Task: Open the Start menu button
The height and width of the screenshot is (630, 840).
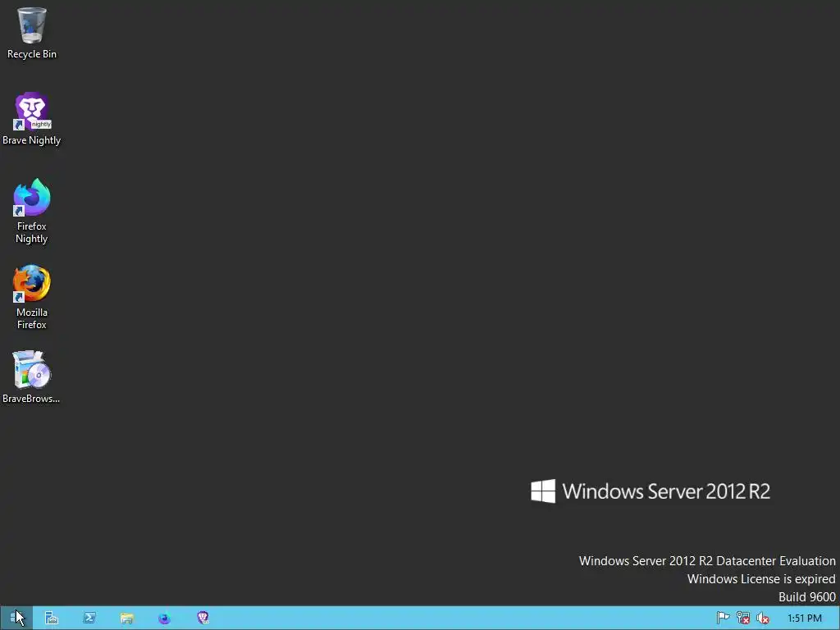Action: 16,618
